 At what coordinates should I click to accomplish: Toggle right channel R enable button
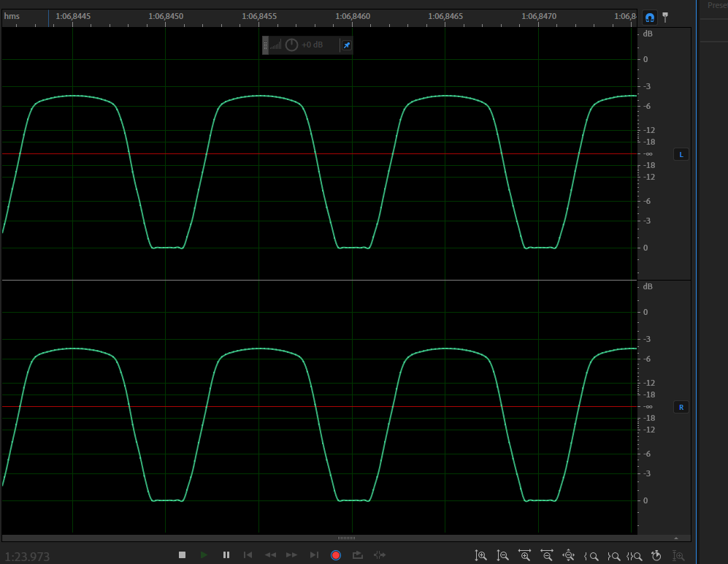pos(681,407)
